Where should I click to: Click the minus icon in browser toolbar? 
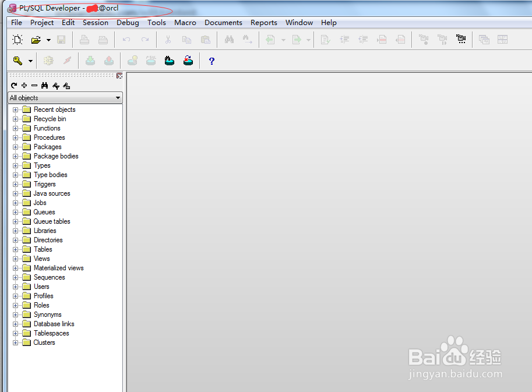(x=34, y=86)
